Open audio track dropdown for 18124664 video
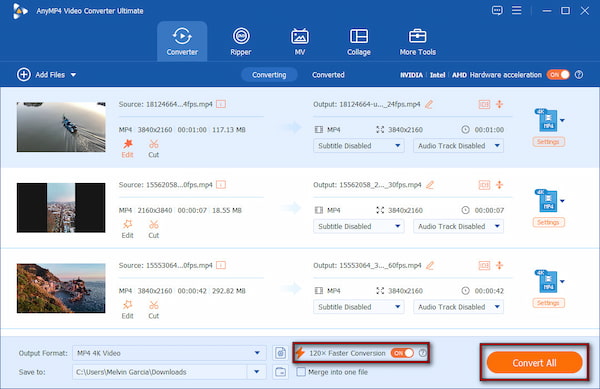Viewport: 600px width, 389px height. point(458,146)
